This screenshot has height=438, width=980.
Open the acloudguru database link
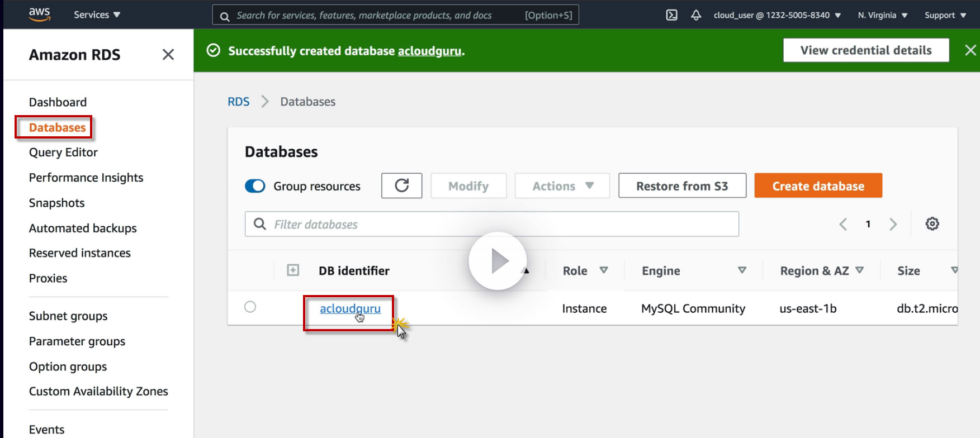pyautogui.click(x=350, y=308)
